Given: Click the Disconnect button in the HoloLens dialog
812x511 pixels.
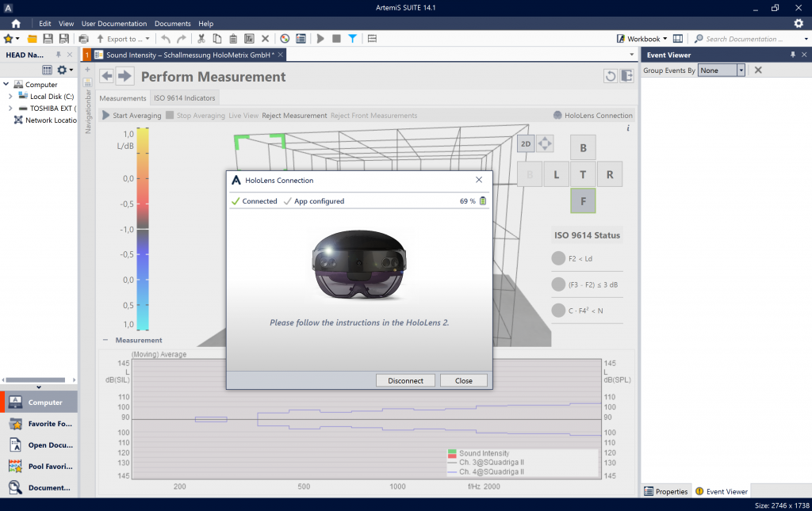Looking at the screenshot, I should tap(406, 380).
